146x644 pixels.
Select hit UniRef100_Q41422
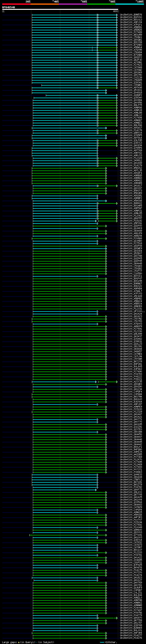point(131,557)
